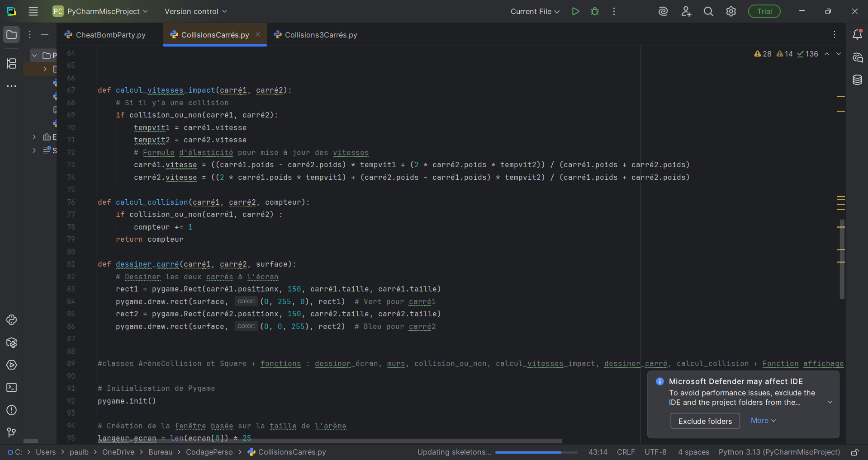Viewport: 868px width, 460px height.
Task: Open Python Console tool window
Action: click(x=11, y=320)
